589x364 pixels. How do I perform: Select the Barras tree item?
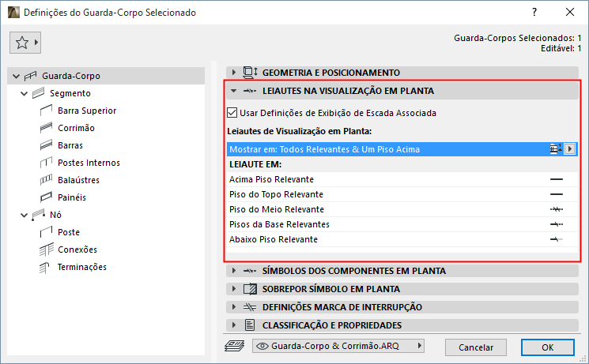pyautogui.click(x=70, y=145)
